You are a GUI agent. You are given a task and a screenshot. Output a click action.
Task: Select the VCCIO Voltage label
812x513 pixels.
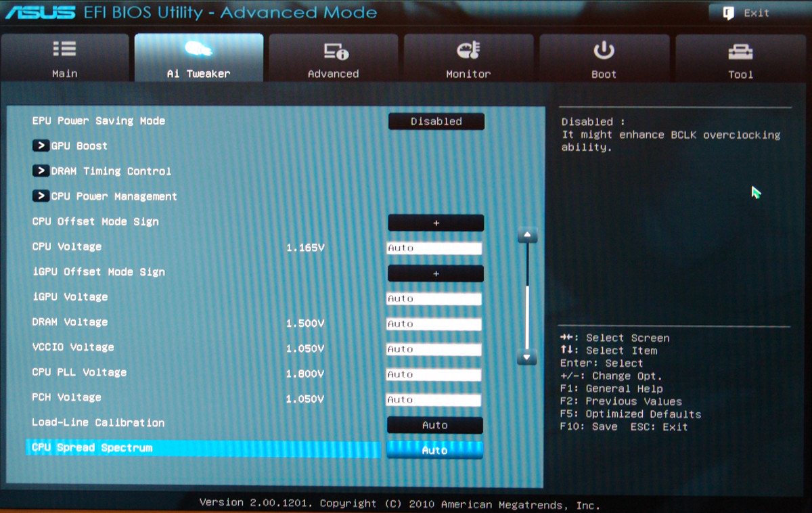click(x=73, y=347)
